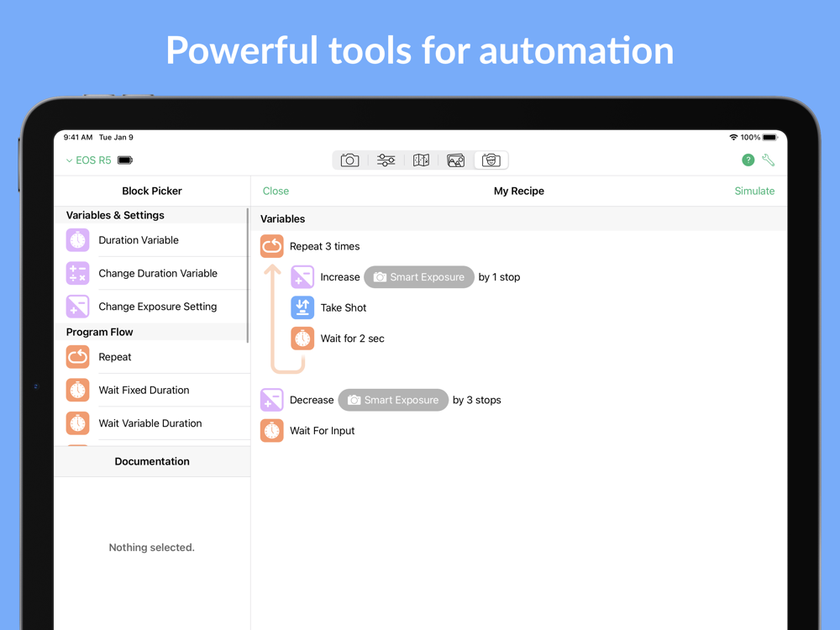Select the Repeat block icon in Block Picker
840x630 pixels.
pos(77,357)
